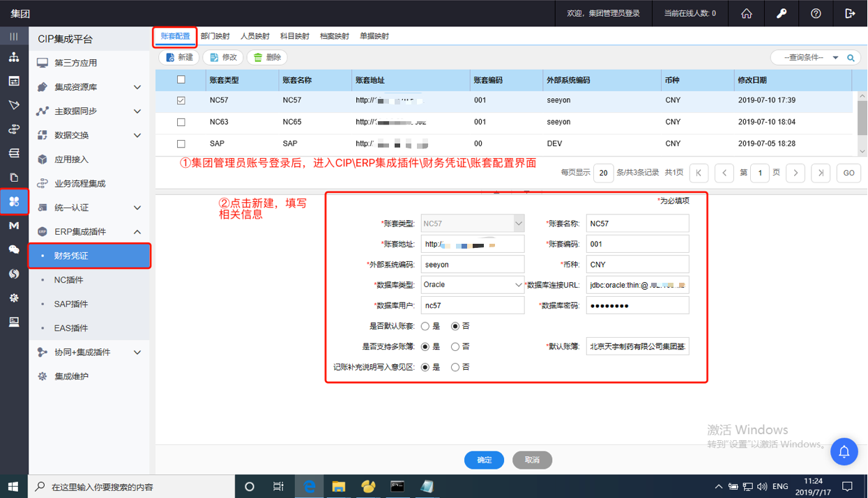Viewport: 868px width, 498px height.
Task: Click the organization chart sidebar icon
Action: 14,57
